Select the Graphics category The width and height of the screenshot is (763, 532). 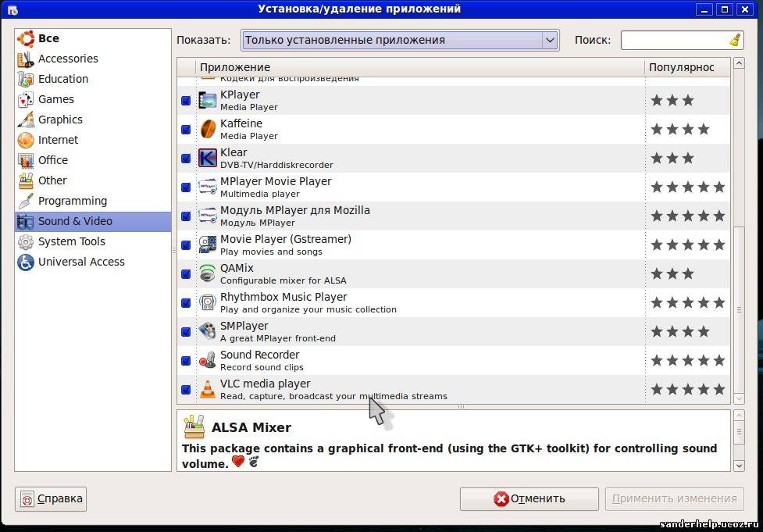point(60,120)
